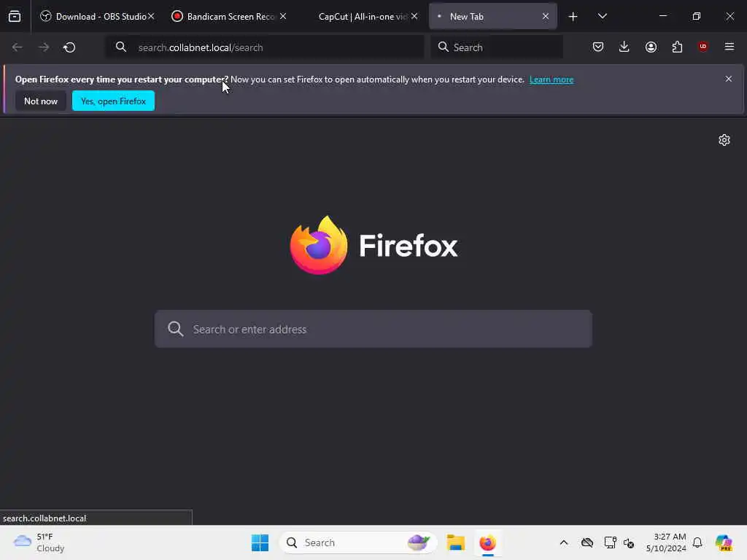Close the CapCut tab
The height and width of the screenshot is (560, 747).
tap(414, 16)
